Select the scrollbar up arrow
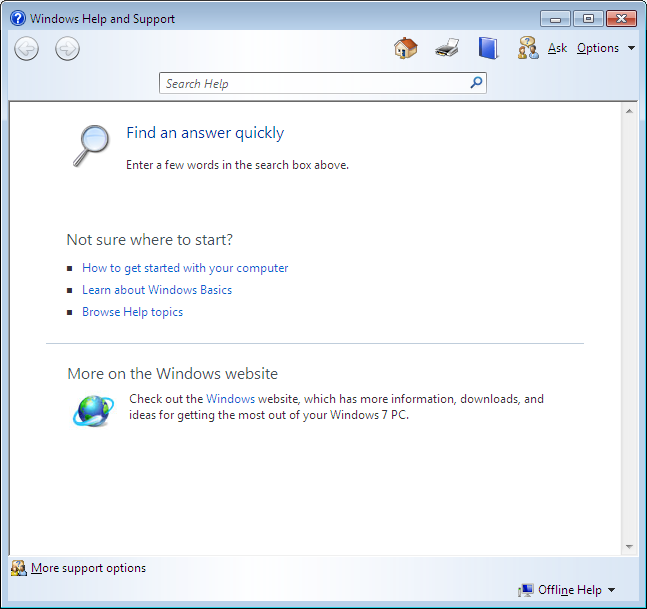647x609 pixels. [x=629, y=111]
